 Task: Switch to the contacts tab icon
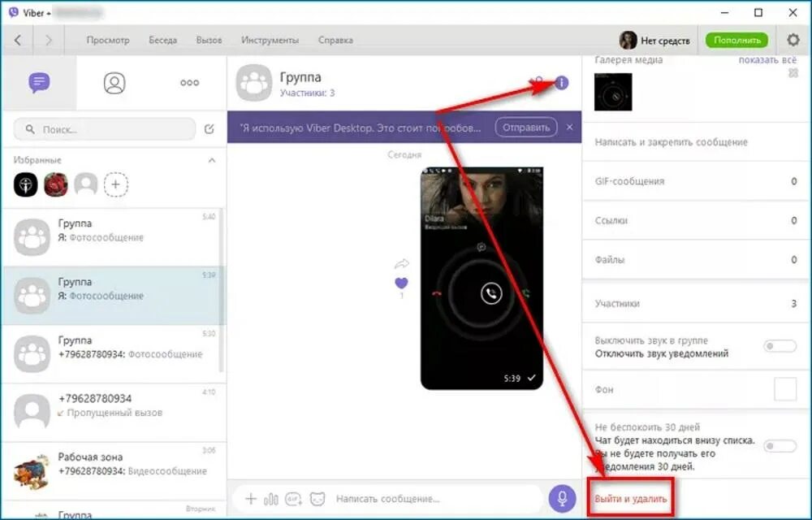tap(114, 83)
